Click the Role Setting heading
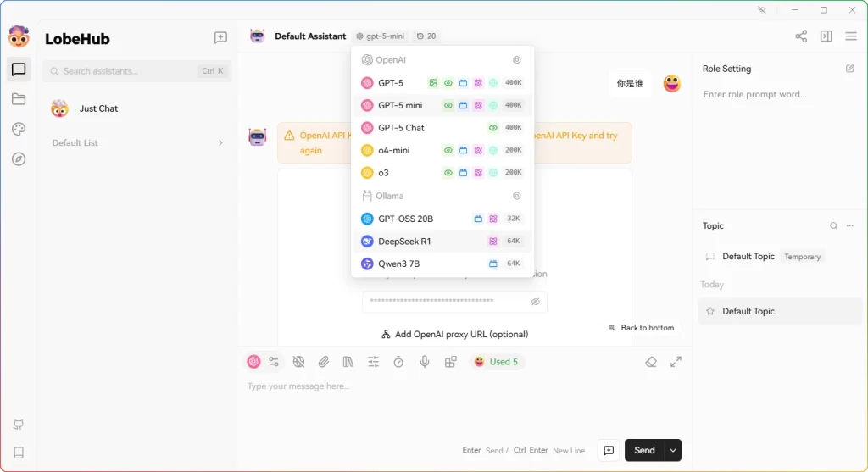This screenshot has width=868, height=472. 726,69
